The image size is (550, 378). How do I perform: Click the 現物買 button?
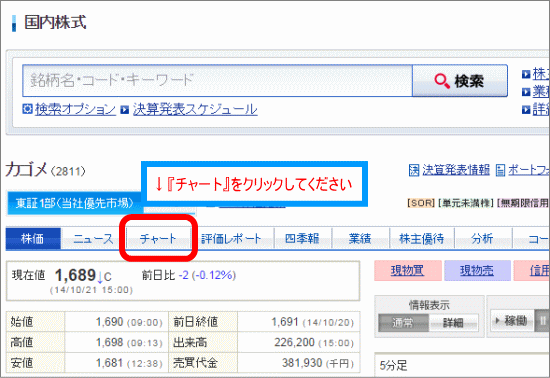(408, 270)
